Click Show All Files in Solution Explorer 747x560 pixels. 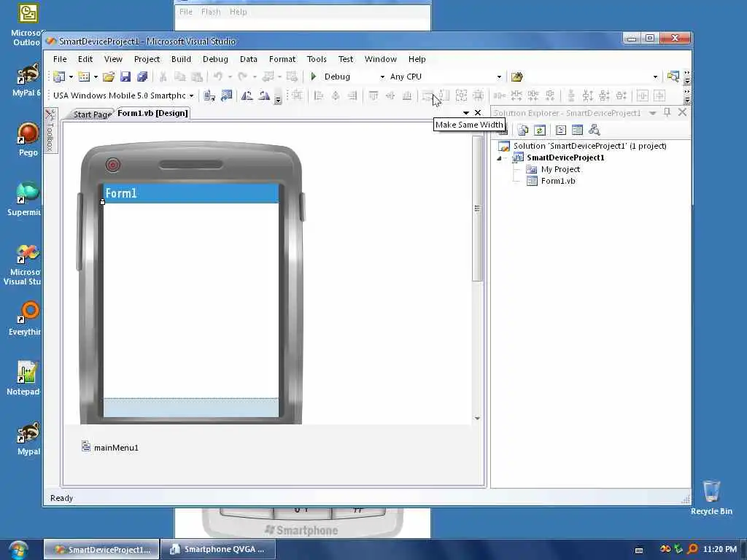[523, 130]
